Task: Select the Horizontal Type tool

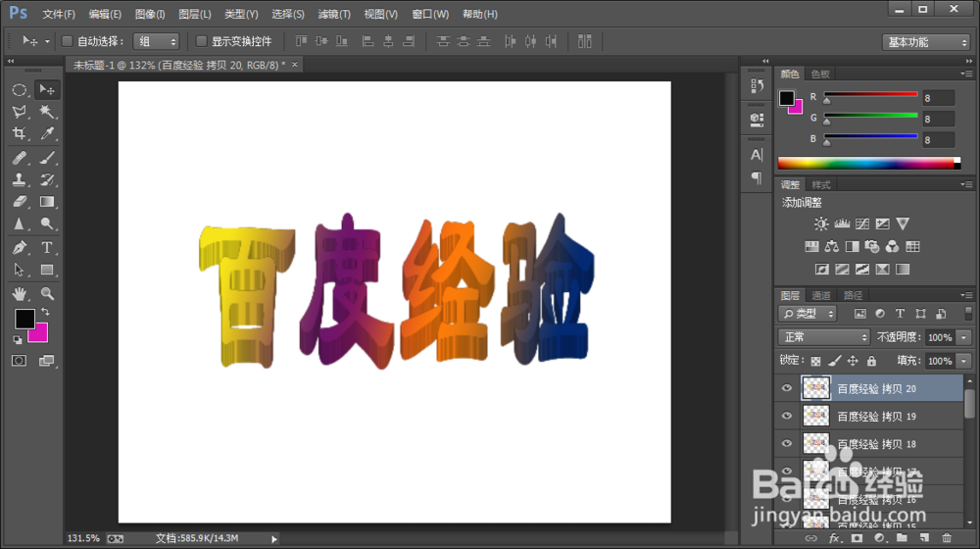Action: 47,248
